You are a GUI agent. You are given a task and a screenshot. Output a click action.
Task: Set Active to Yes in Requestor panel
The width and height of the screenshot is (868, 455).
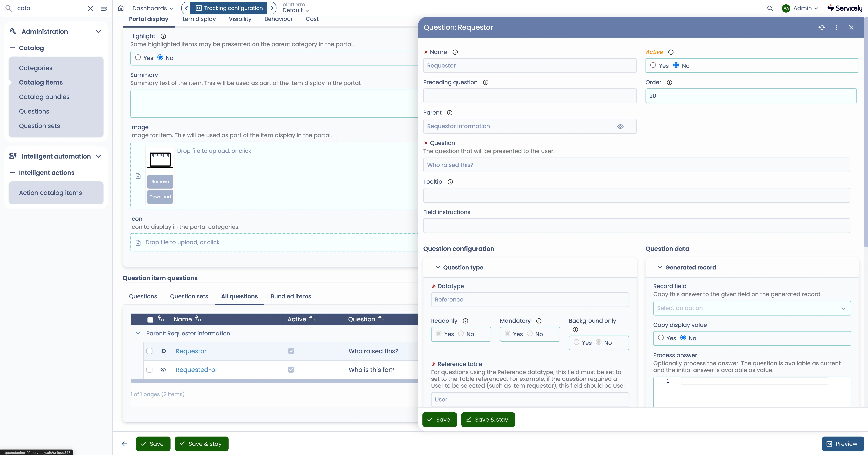pyautogui.click(x=653, y=65)
